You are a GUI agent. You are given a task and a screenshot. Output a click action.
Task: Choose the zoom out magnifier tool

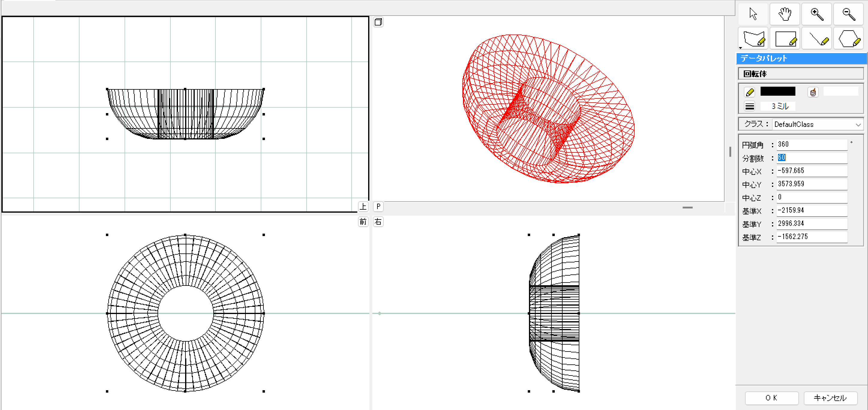pos(848,14)
